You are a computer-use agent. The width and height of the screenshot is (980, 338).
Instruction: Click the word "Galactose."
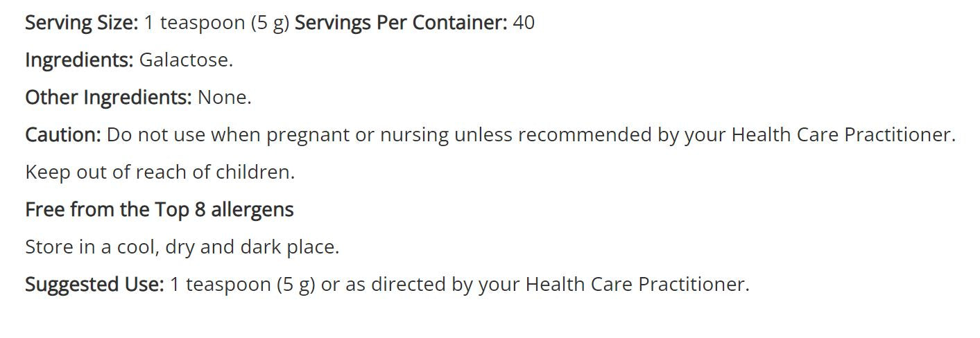tap(186, 60)
